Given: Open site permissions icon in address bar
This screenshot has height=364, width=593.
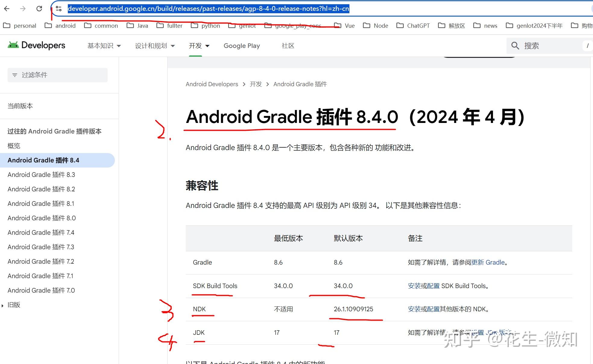Looking at the screenshot, I should [x=59, y=8].
